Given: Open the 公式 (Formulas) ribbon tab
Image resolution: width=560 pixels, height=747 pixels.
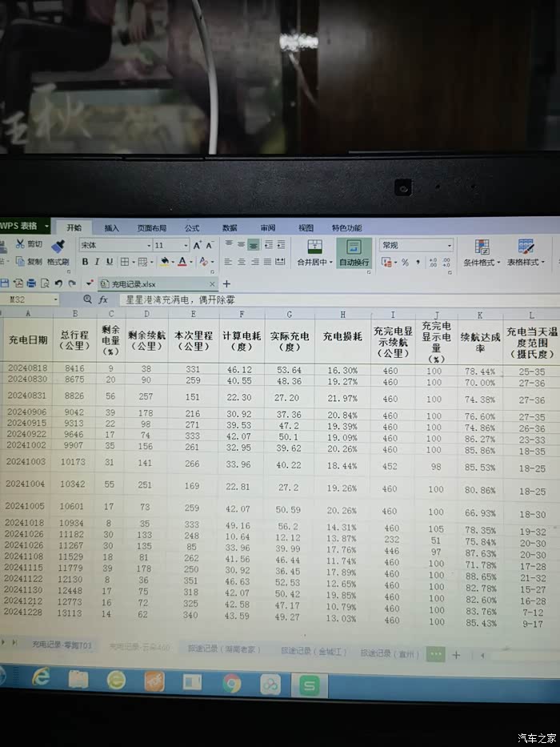Looking at the screenshot, I should pos(192,228).
